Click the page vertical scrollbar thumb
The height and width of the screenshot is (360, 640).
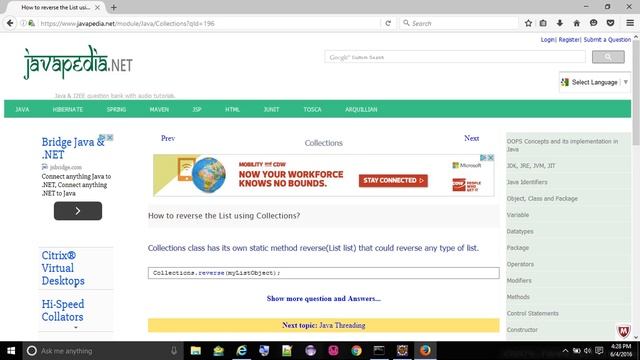point(636,92)
